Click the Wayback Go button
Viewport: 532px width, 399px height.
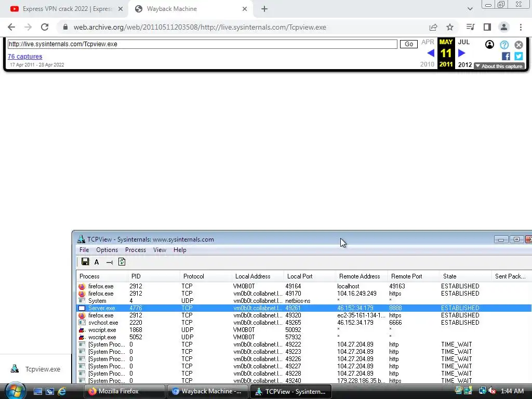click(x=409, y=44)
